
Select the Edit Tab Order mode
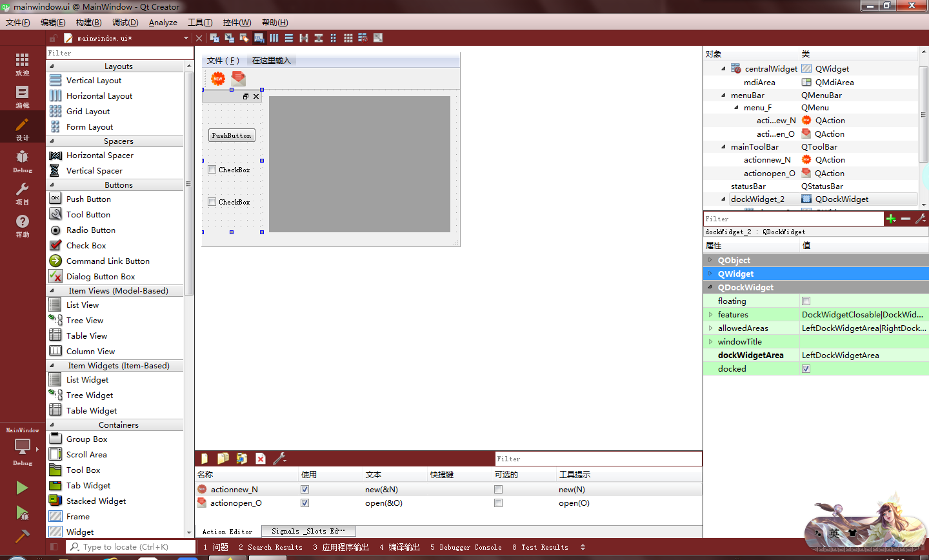(259, 37)
